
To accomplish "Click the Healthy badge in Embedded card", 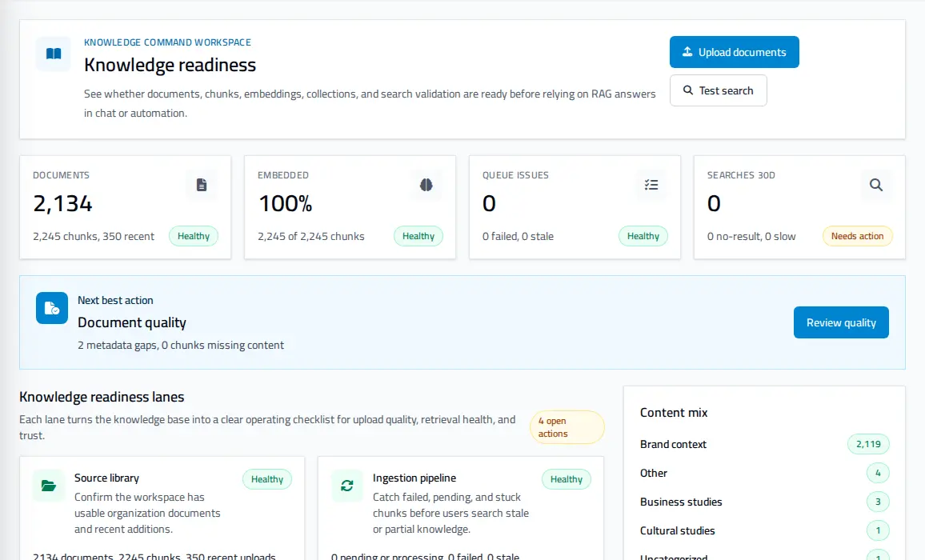I will click(x=418, y=236).
